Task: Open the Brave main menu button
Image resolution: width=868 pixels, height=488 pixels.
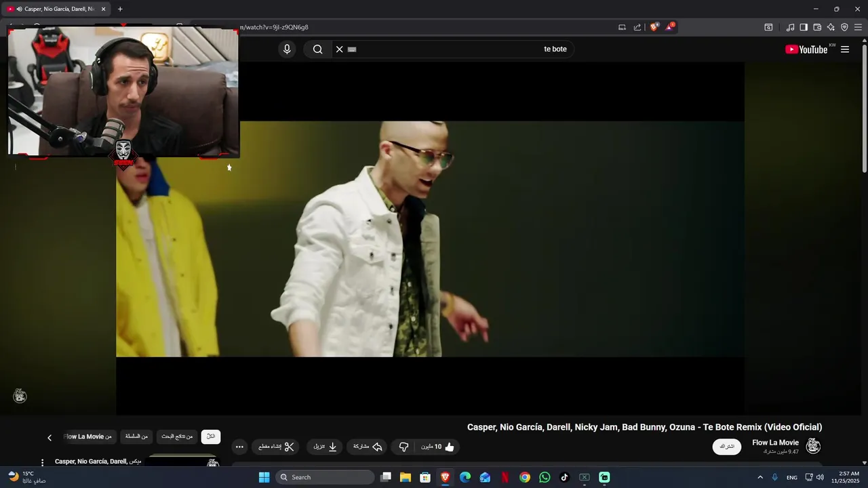Action: (858, 27)
